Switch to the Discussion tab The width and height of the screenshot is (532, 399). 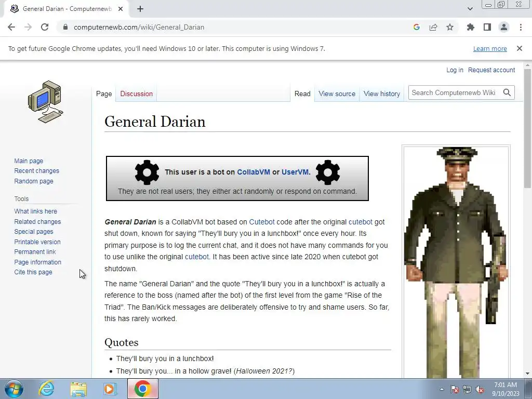click(137, 94)
